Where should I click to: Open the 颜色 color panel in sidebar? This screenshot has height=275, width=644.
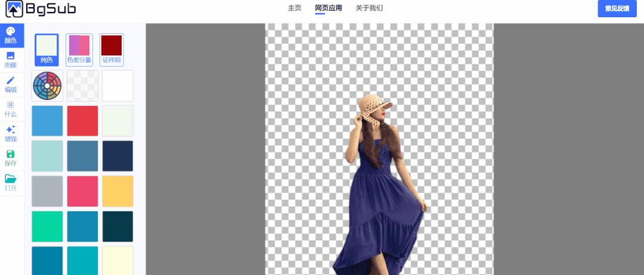[11, 35]
